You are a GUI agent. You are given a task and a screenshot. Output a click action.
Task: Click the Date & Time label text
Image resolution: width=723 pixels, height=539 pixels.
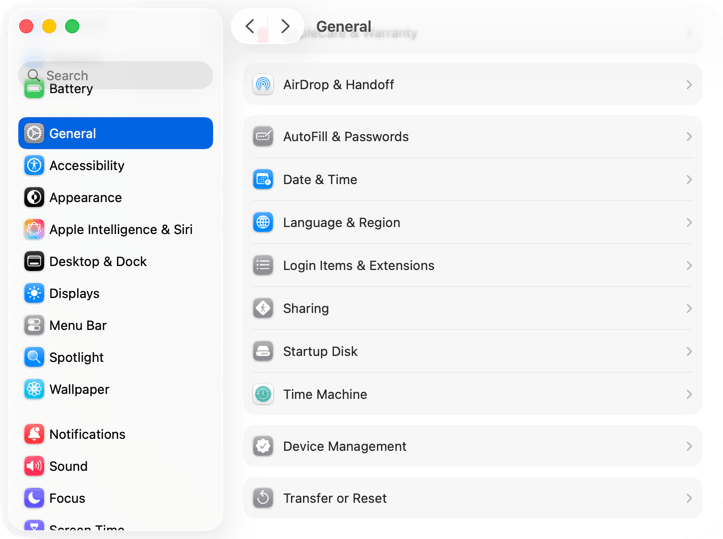[x=320, y=179]
